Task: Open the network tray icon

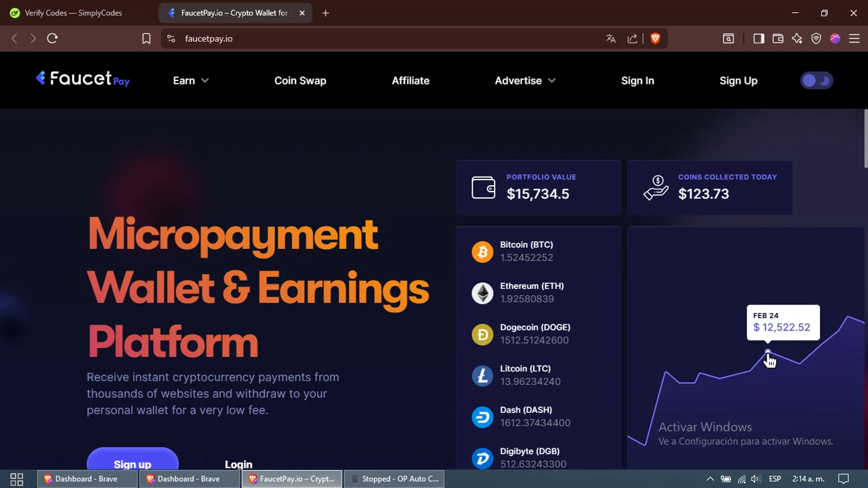Action: (741, 479)
